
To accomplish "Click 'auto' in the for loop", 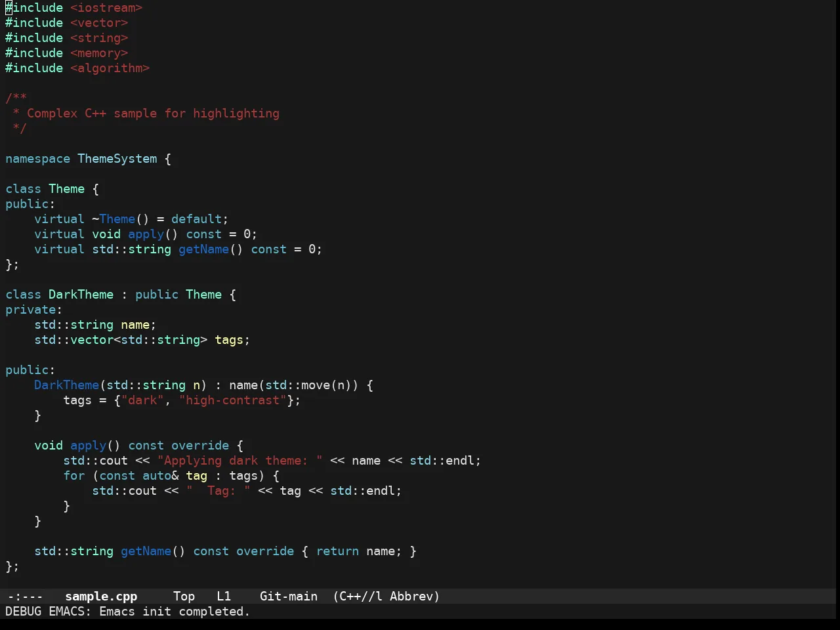I will tap(157, 476).
